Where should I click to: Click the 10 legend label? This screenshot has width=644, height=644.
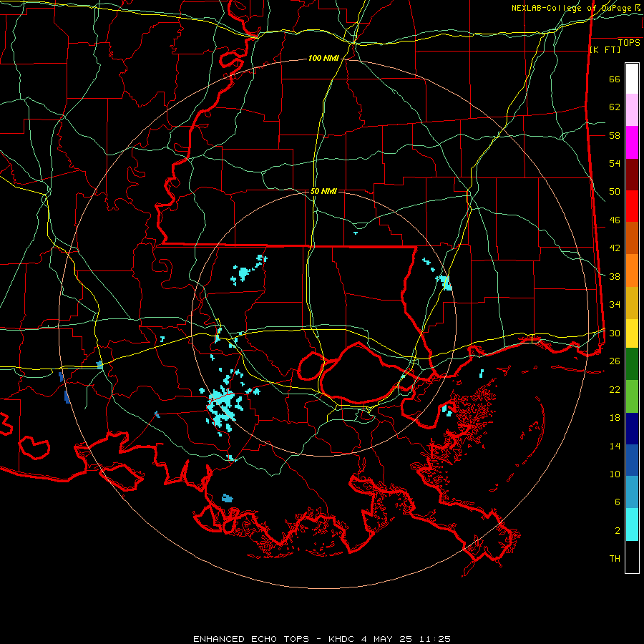(x=615, y=474)
